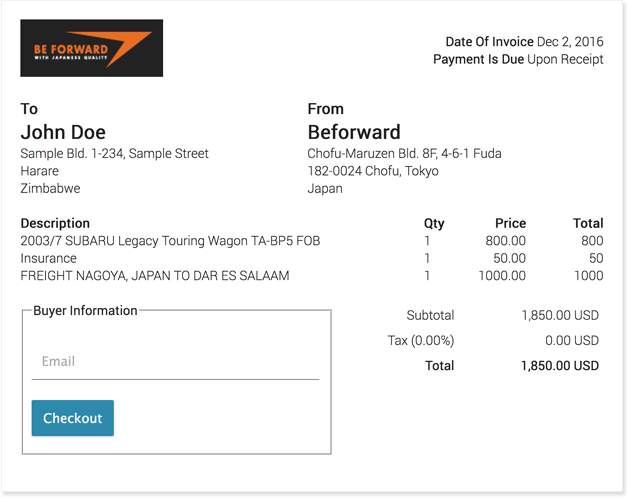The width and height of the screenshot is (628, 498).
Task: Click the Subtotal amount 1,850.00 USD
Action: (560, 315)
